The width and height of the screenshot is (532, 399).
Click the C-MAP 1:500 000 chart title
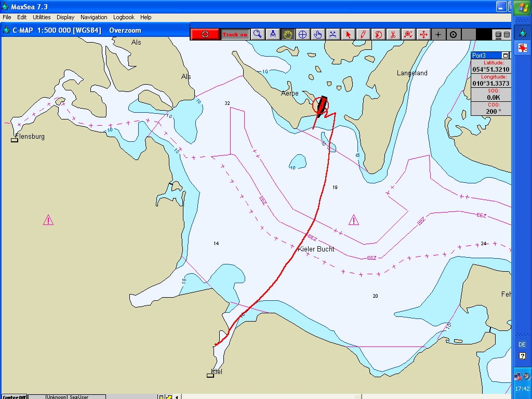coord(57,30)
